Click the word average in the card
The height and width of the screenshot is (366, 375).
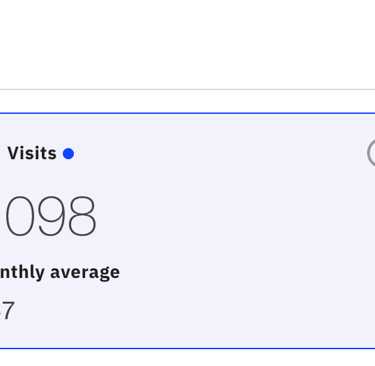(85, 273)
